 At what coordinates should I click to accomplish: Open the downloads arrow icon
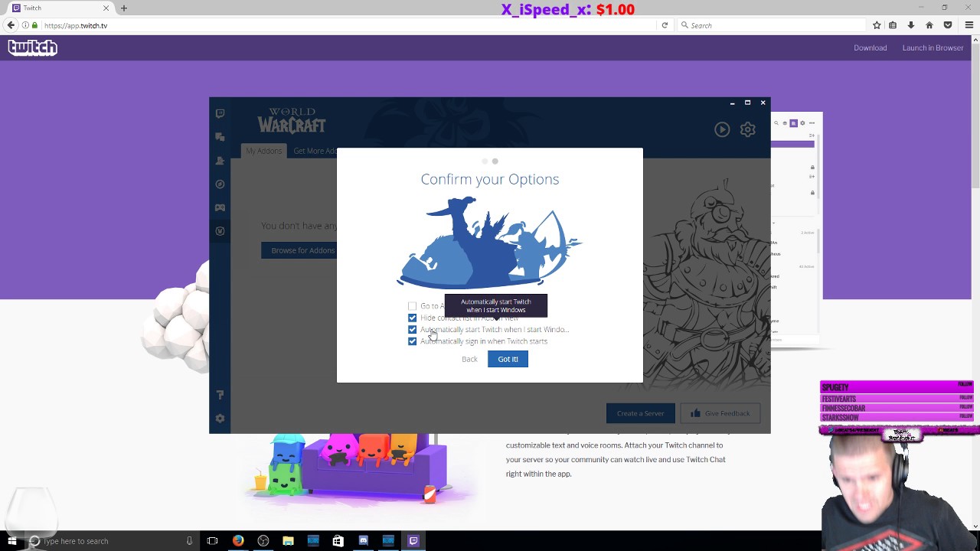point(911,25)
